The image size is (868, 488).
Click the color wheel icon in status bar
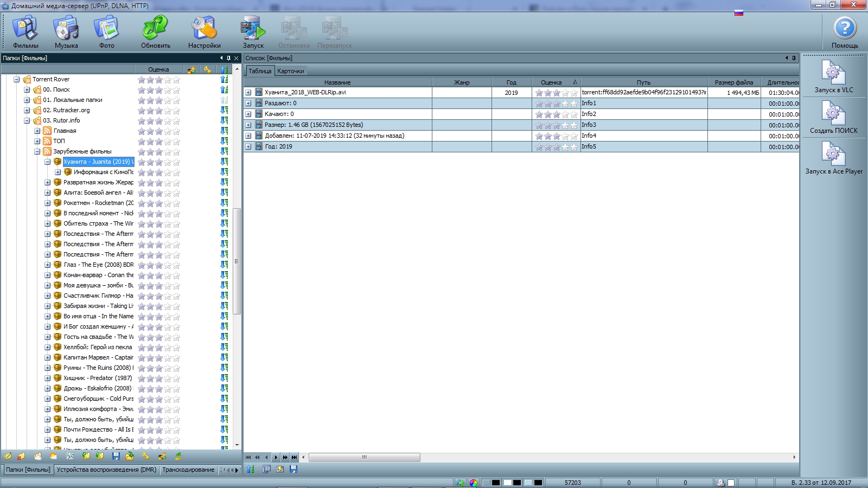tap(474, 483)
